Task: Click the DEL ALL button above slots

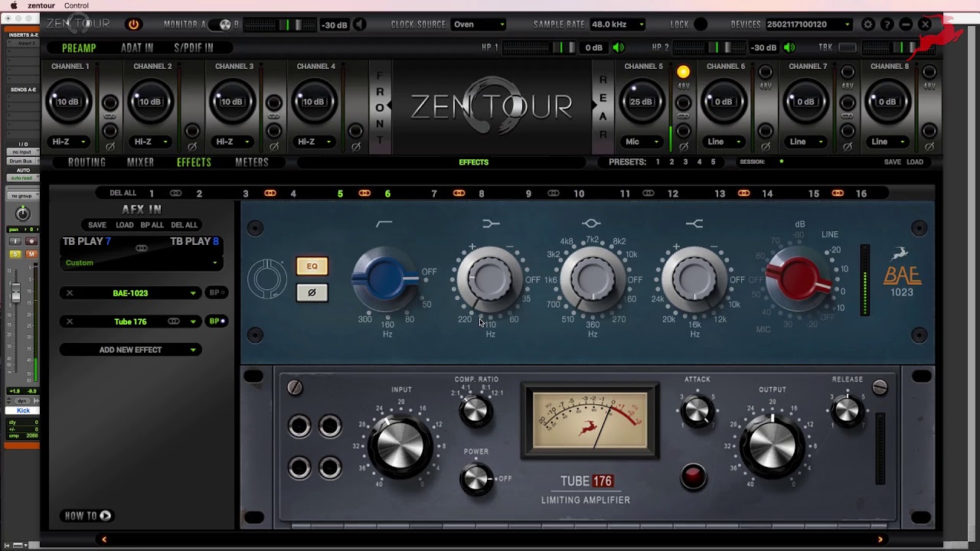Action: (x=122, y=194)
